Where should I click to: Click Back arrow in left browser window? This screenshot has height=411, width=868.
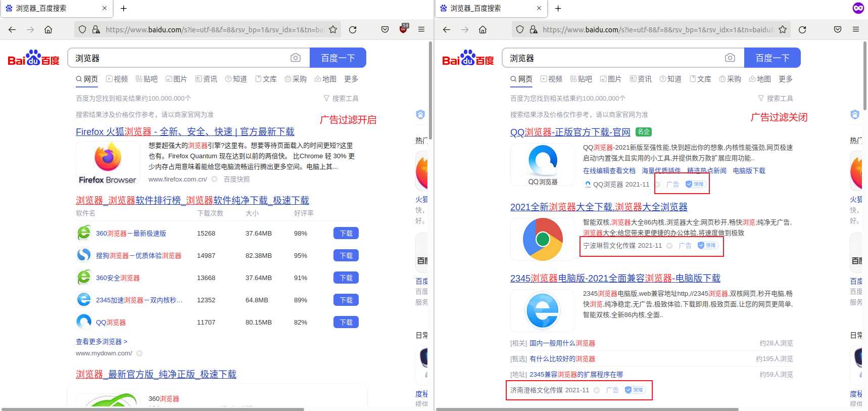[12, 30]
